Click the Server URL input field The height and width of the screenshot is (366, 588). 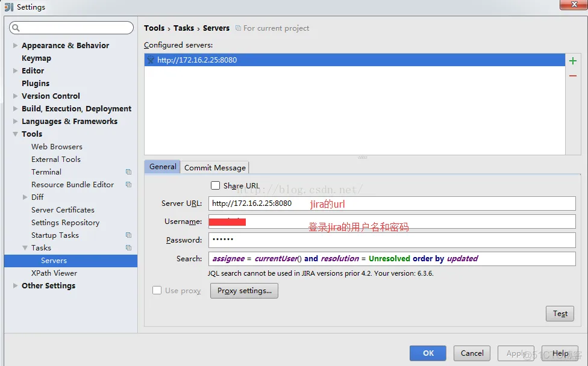(392, 203)
